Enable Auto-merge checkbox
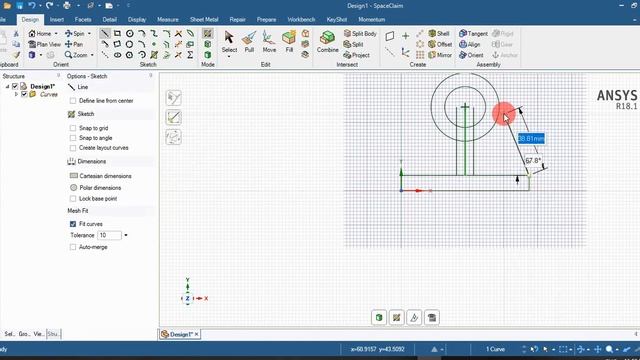The image size is (640, 360). 73,247
